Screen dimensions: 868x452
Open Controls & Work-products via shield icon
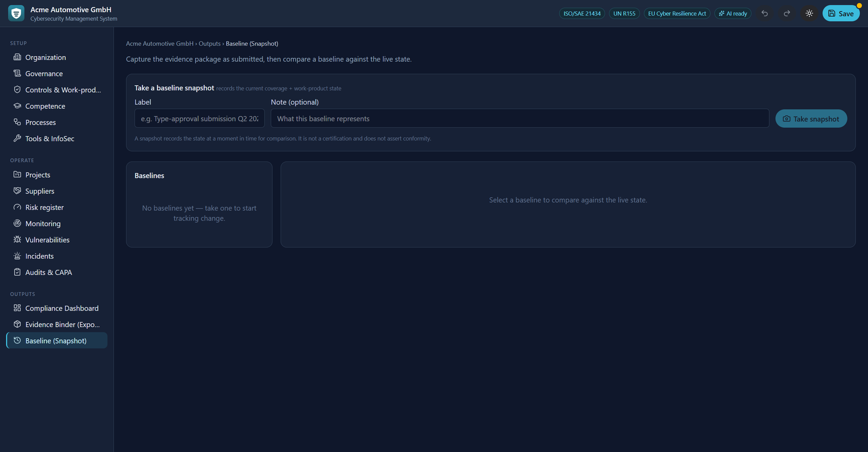pos(17,89)
